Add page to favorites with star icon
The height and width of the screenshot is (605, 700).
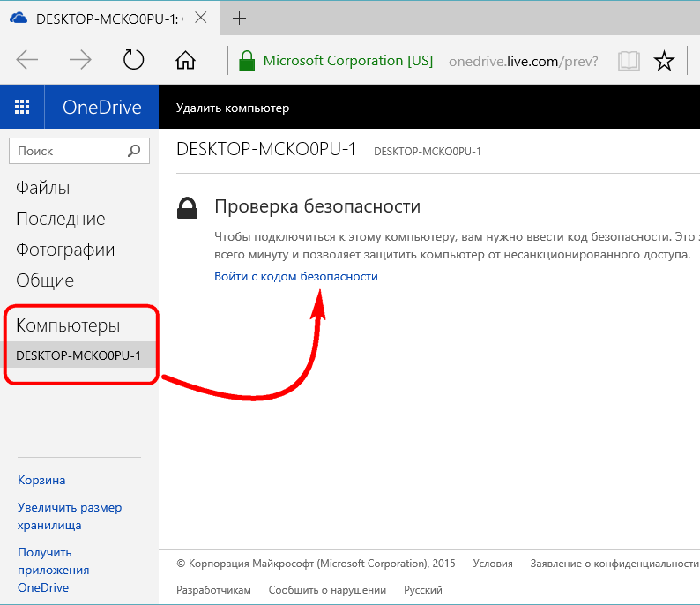pyautogui.click(x=664, y=61)
